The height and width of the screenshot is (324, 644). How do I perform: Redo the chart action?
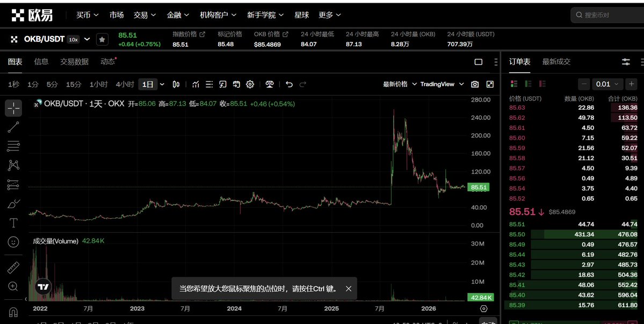click(x=303, y=84)
